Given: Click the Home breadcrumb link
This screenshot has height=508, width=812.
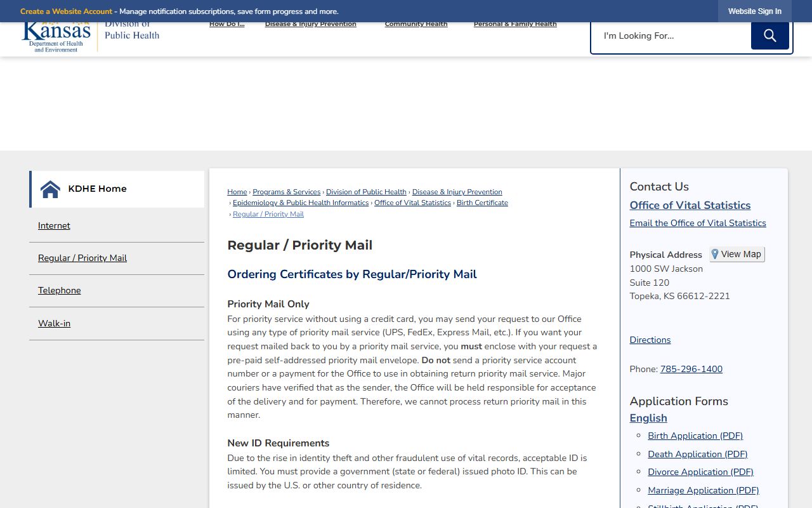Looking at the screenshot, I should (237, 192).
